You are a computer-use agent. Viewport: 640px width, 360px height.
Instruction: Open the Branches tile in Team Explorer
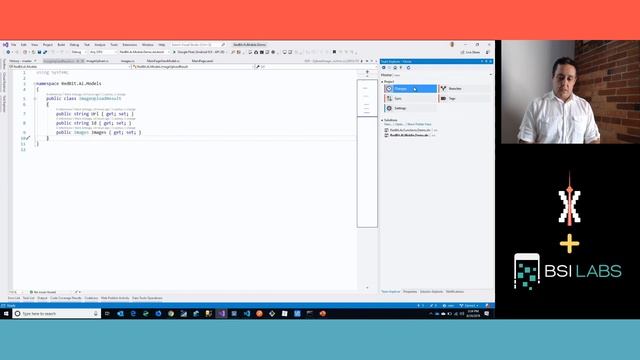pyautogui.click(x=464, y=89)
